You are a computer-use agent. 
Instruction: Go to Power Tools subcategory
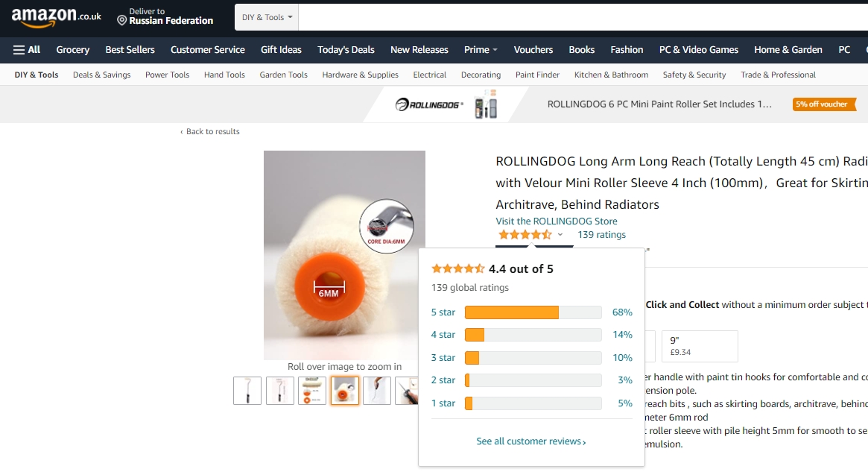click(167, 75)
